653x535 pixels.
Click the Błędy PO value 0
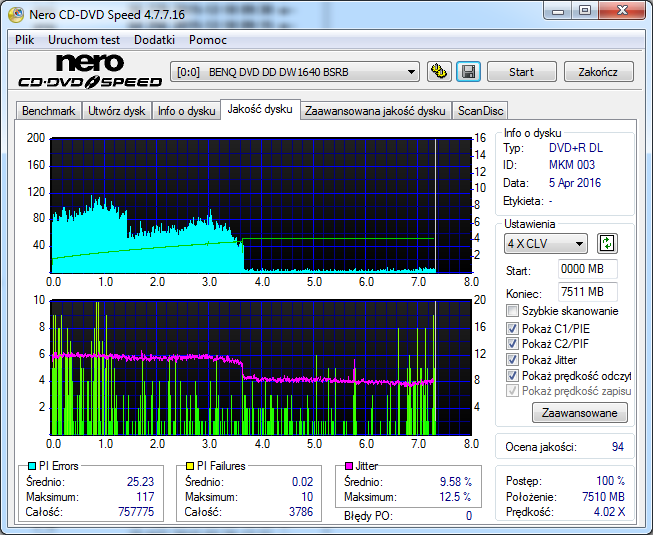pyautogui.click(x=469, y=516)
